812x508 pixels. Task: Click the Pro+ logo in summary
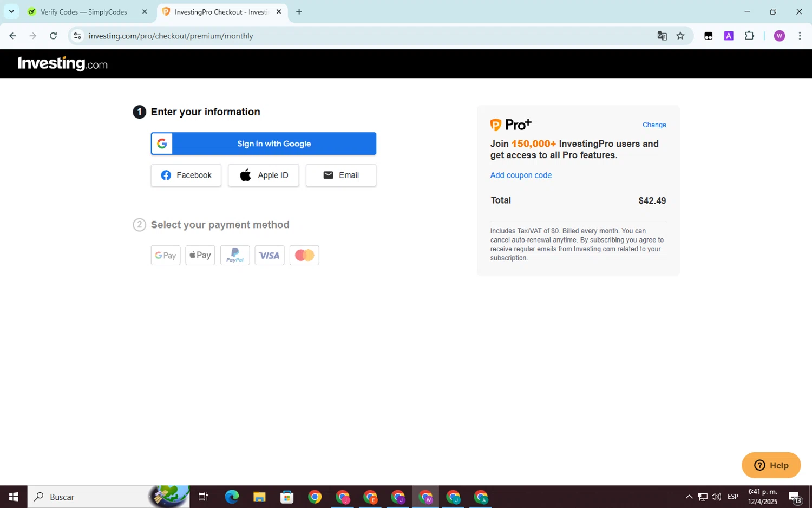510,125
